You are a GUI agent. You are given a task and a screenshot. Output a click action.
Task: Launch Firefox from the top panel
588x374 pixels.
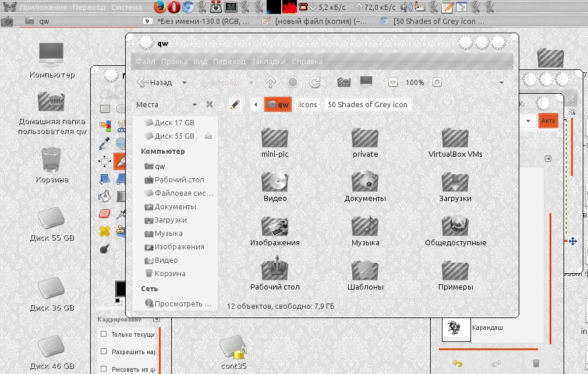[x=160, y=7]
